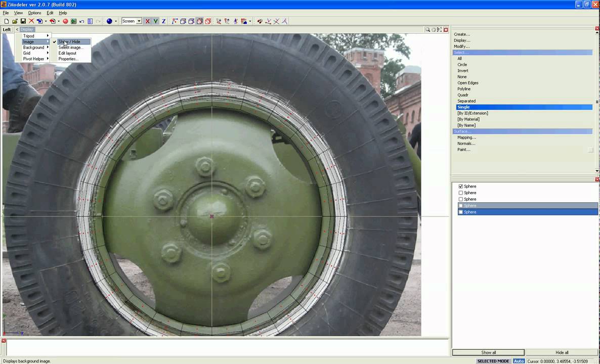Click the fit-to-view icon in viewport header

coord(440,29)
